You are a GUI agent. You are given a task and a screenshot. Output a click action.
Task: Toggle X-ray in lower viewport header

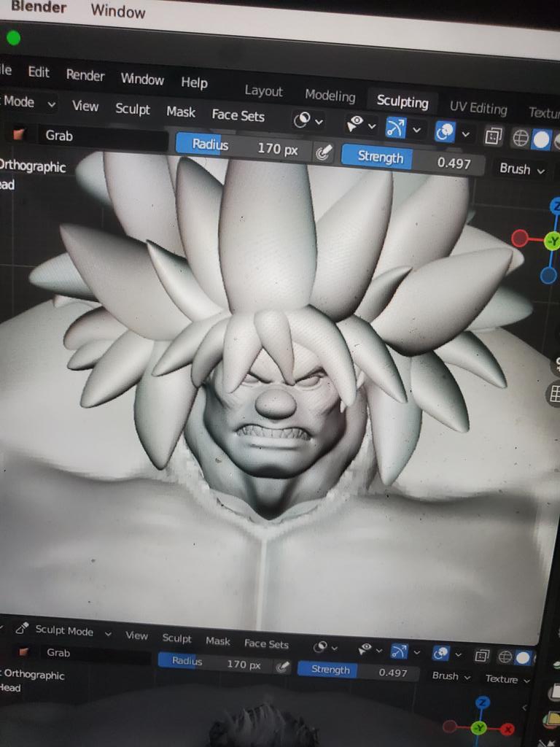point(481,656)
